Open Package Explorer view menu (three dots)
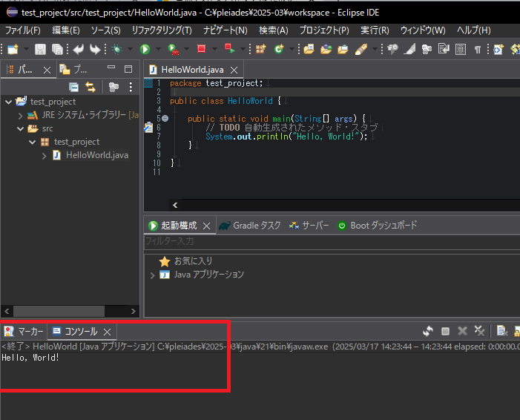The height and width of the screenshot is (420, 520). pyautogui.click(x=131, y=88)
